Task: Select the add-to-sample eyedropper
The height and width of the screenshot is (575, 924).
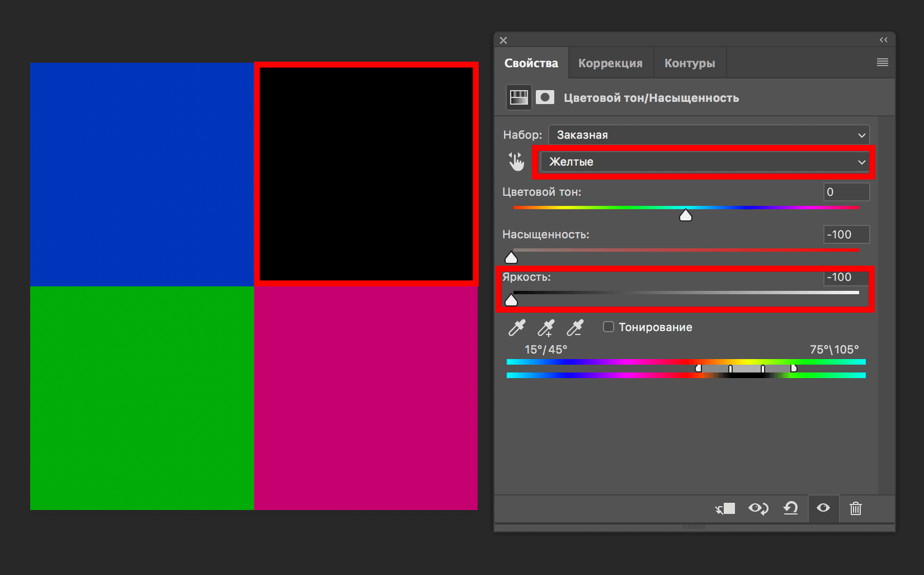Action: [x=546, y=327]
